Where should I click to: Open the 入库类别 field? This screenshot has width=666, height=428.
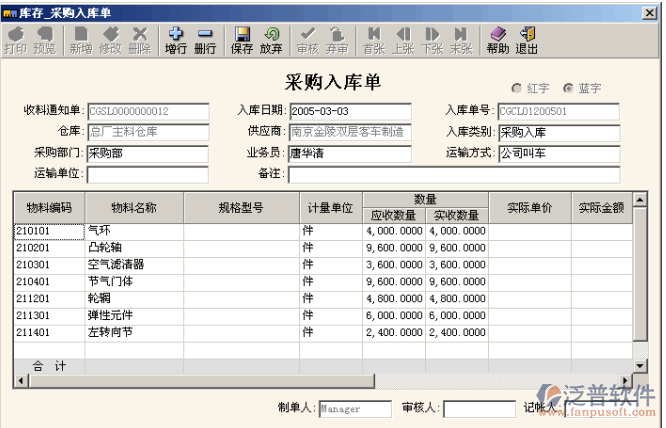[x=558, y=132]
